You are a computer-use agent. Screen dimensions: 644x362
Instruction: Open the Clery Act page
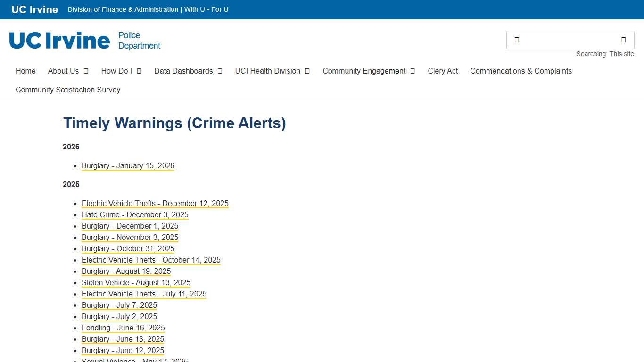point(443,71)
